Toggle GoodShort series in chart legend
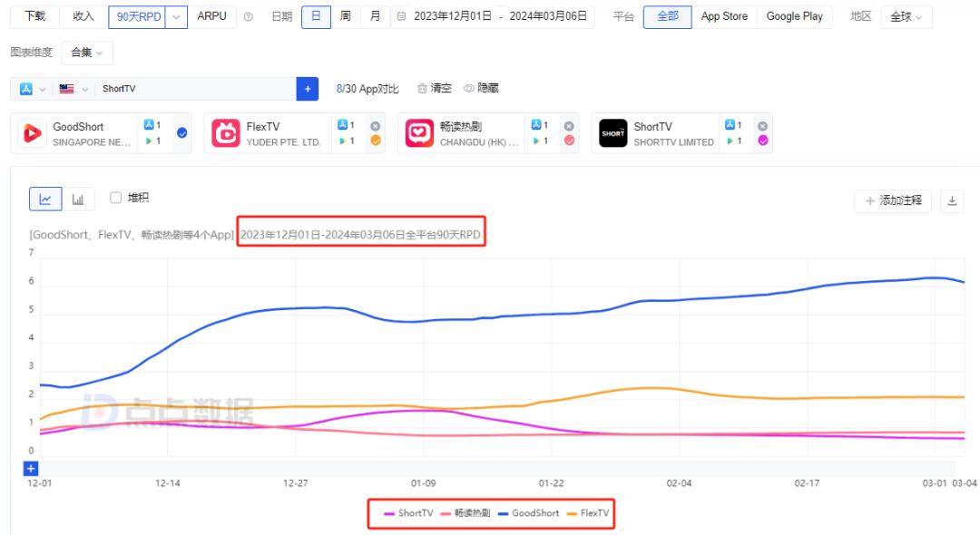980x535 pixels. 529,513
